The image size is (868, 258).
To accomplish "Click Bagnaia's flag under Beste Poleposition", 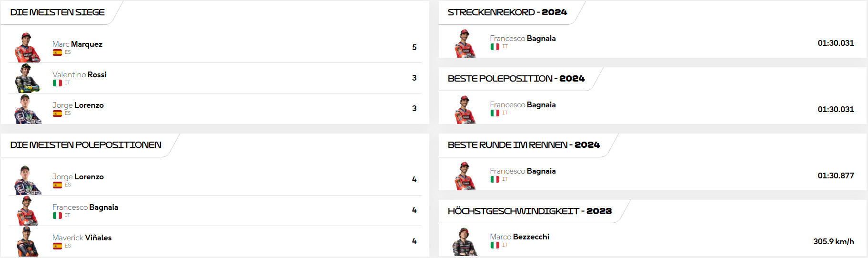I will [495, 113].
